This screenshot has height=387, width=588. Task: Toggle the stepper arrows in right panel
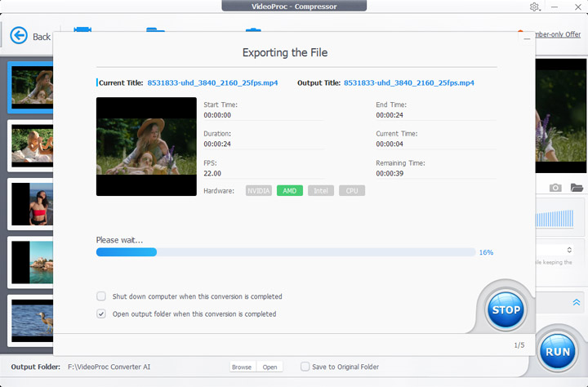click(569, 250)
